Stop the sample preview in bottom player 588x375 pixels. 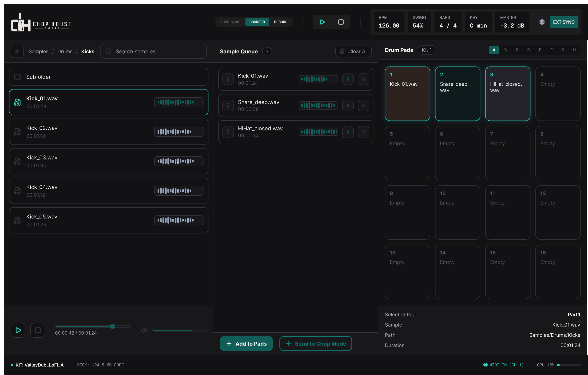pyautogui.click(x=38, y=330)
